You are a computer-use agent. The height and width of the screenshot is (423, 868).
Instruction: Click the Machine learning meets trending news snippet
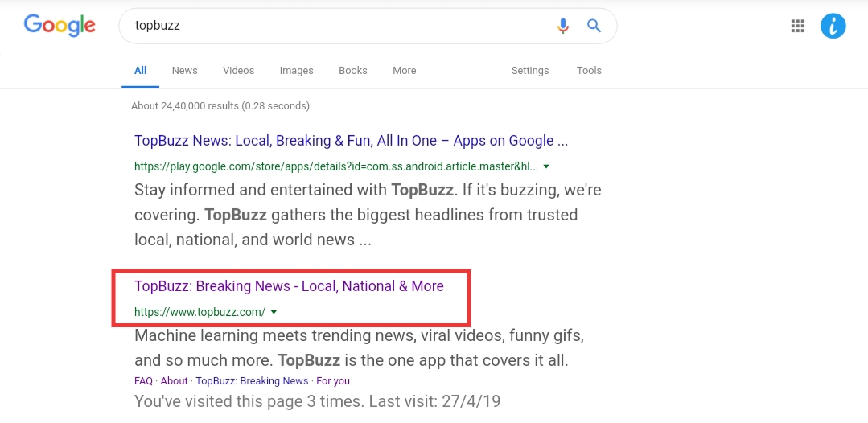pyautogui.click(x=360, y=348)
